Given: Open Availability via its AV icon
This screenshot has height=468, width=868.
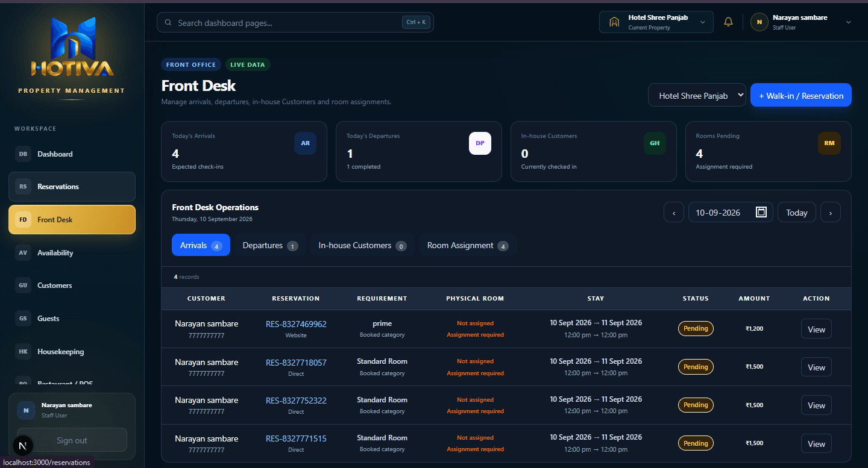Looking at the screenshot, I should (x=23, y=253).
